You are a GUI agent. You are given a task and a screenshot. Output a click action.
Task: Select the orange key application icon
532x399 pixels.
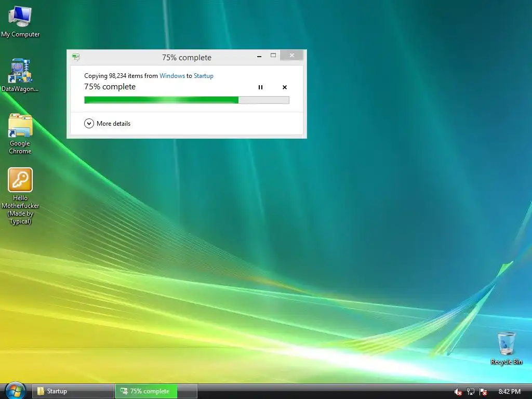(20, 180)
